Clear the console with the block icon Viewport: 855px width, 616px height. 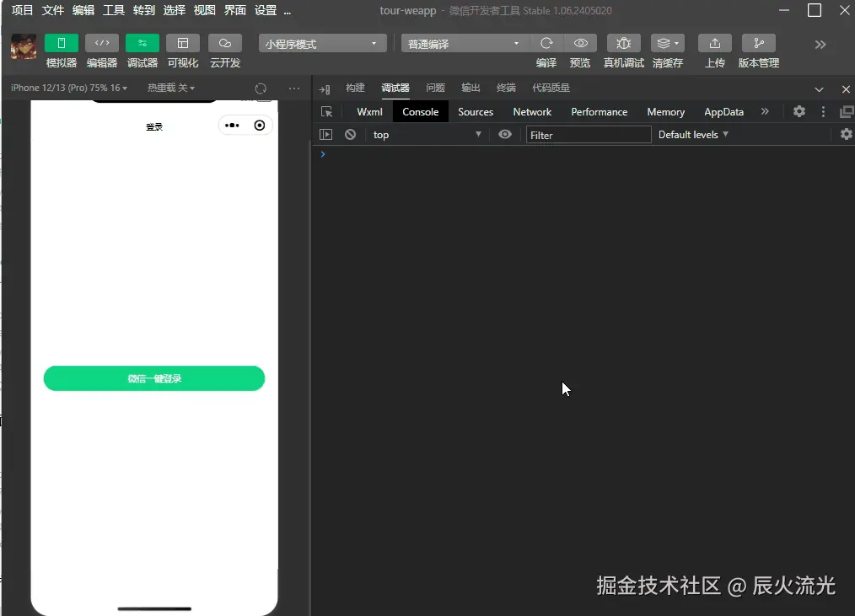pyautogui.click(x=349, y=133)
